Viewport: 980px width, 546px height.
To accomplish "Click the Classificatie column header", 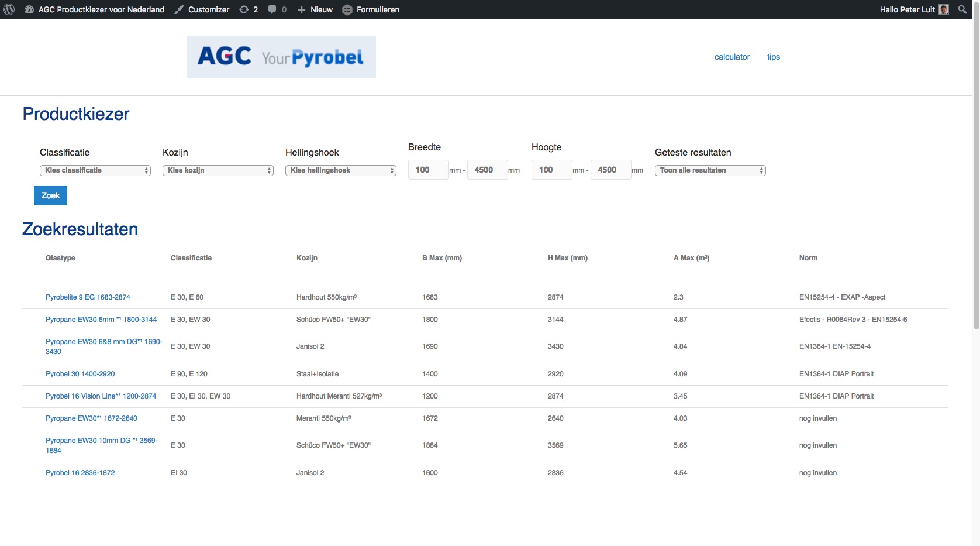I will (x=191, y=258).
